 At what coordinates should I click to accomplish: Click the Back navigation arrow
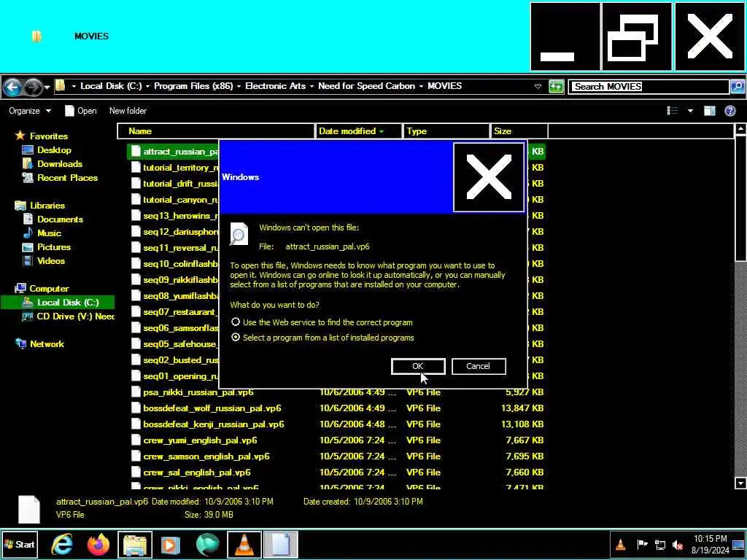[x=13, y=87]
